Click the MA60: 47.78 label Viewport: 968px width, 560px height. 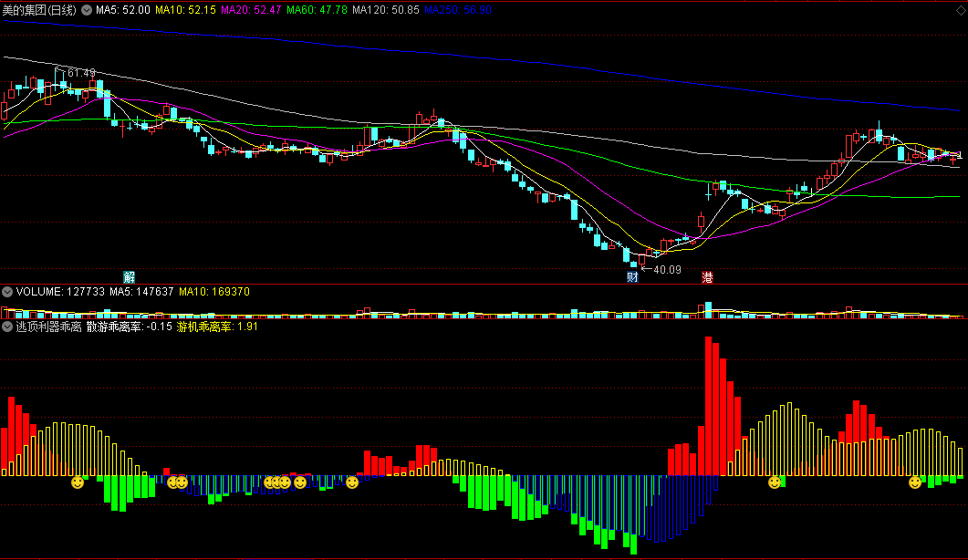(x=317, y=10)
